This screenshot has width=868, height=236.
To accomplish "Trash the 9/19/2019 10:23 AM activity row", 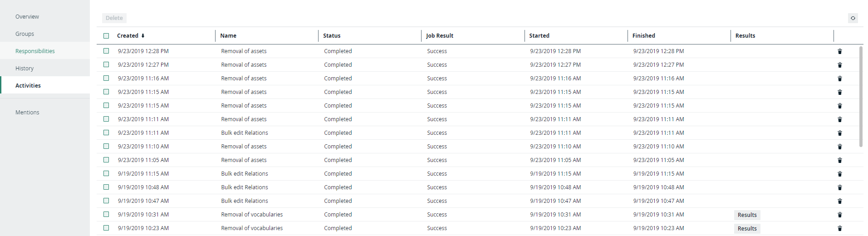I will (x=839, y=228).
